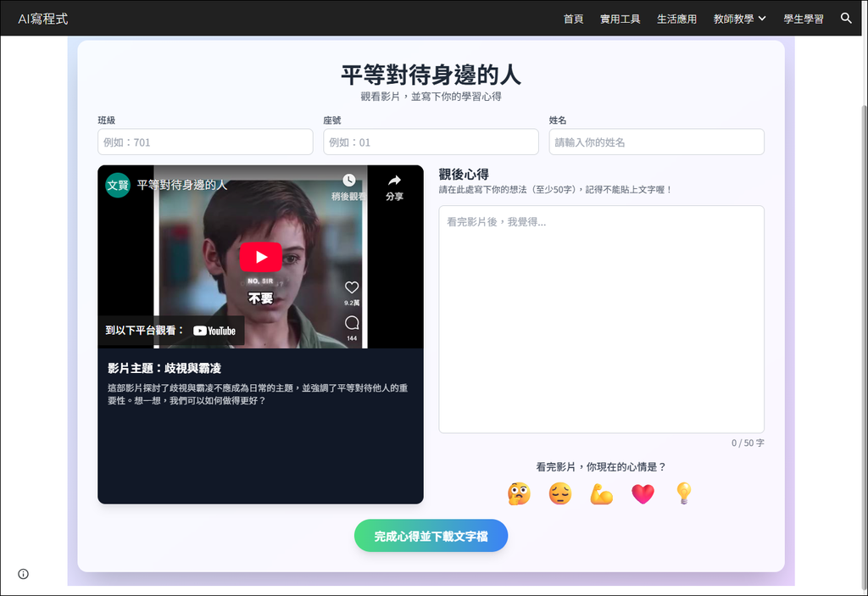Go to 首頁 in the navigation
This screenshot has height=596, width=868.
point(574,19)
